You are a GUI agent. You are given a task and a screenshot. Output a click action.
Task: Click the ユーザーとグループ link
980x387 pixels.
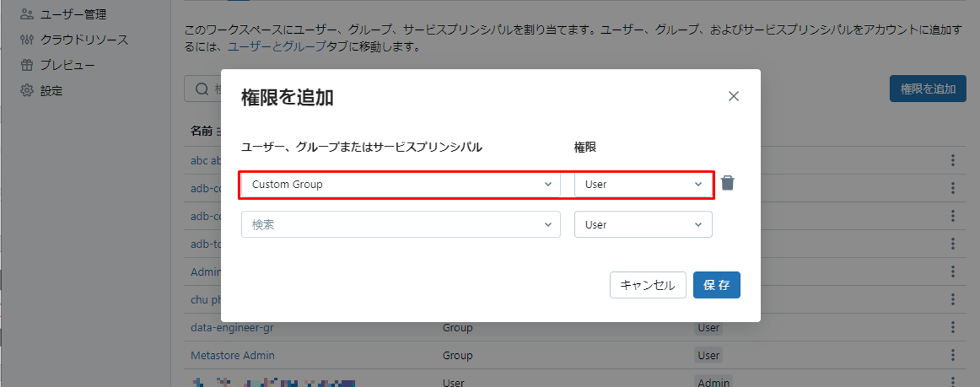coord(276,47)
